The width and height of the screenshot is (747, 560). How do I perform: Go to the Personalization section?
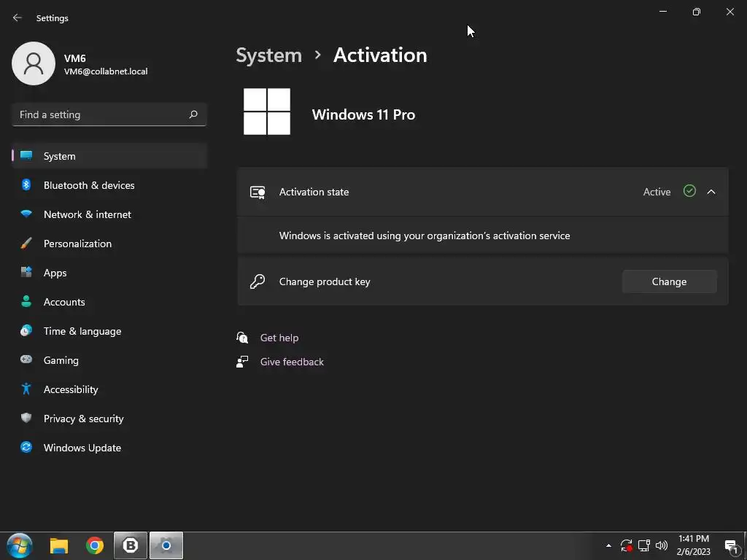coord(109,244)
